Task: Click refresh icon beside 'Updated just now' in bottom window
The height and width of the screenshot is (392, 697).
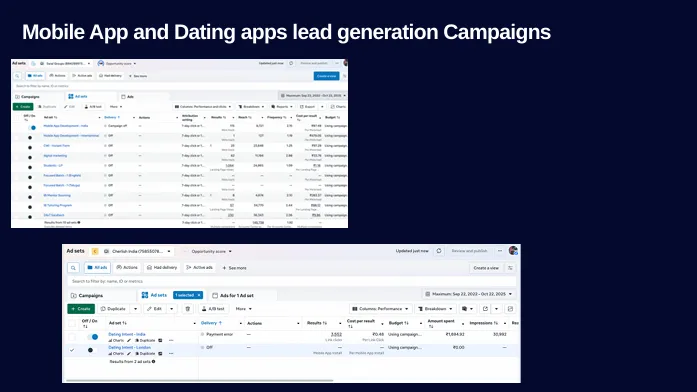Action: [439, 251]
